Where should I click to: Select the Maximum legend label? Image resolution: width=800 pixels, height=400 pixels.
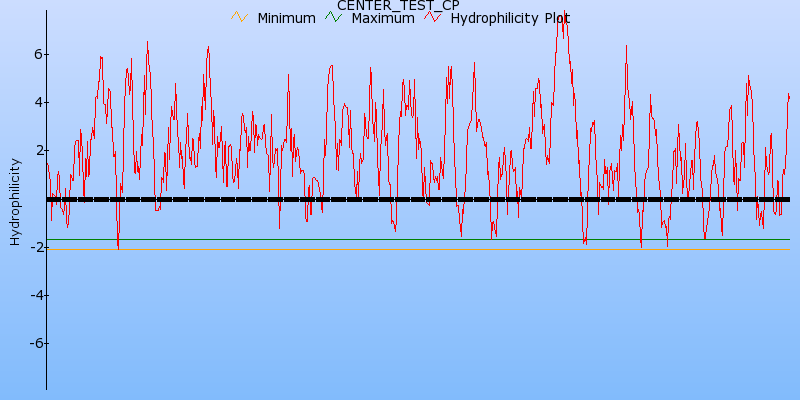coord(383,18)
